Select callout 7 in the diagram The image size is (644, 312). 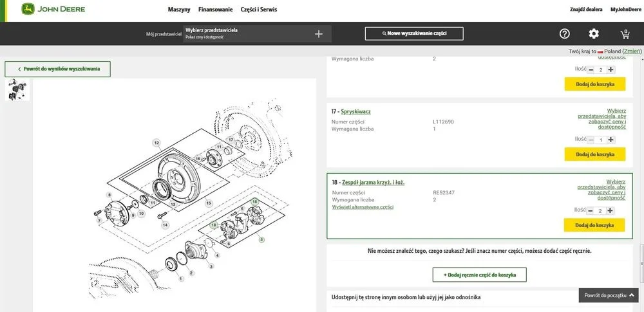coord(99,221)
